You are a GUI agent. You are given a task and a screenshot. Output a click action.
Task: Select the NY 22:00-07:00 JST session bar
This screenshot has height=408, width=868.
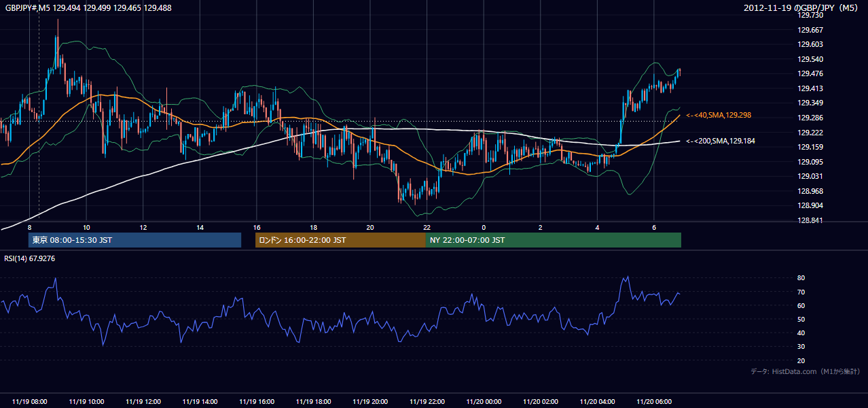tap(554, 240)
